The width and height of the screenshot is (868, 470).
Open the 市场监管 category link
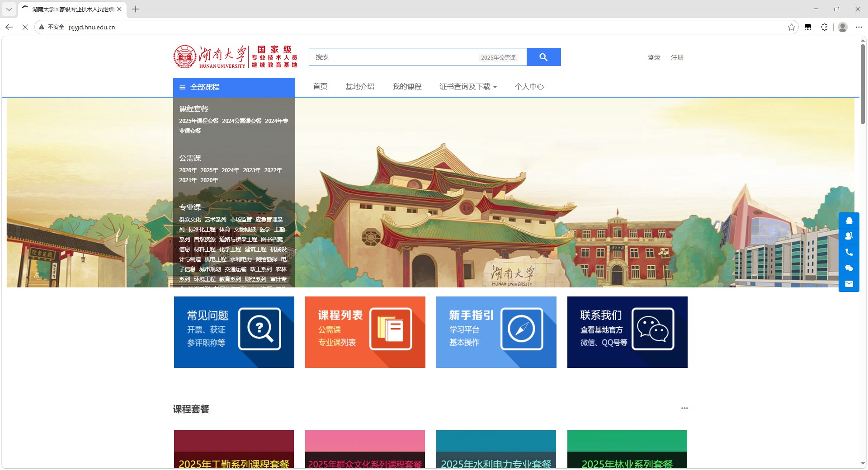pyautogui.click(x=241, y=220)
